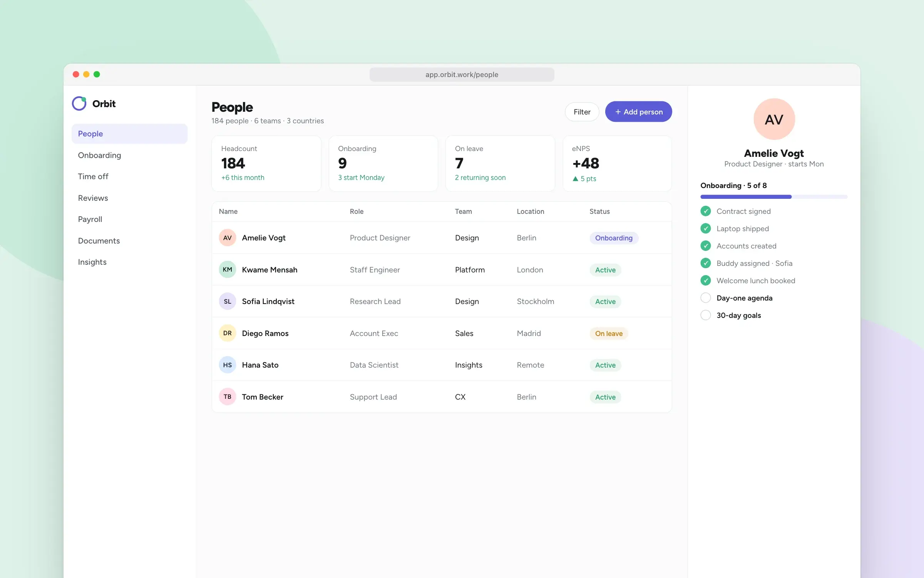Click the Staff Engineer role cell
The width and height of the screenshot is (924, 578).
[375, 270]
